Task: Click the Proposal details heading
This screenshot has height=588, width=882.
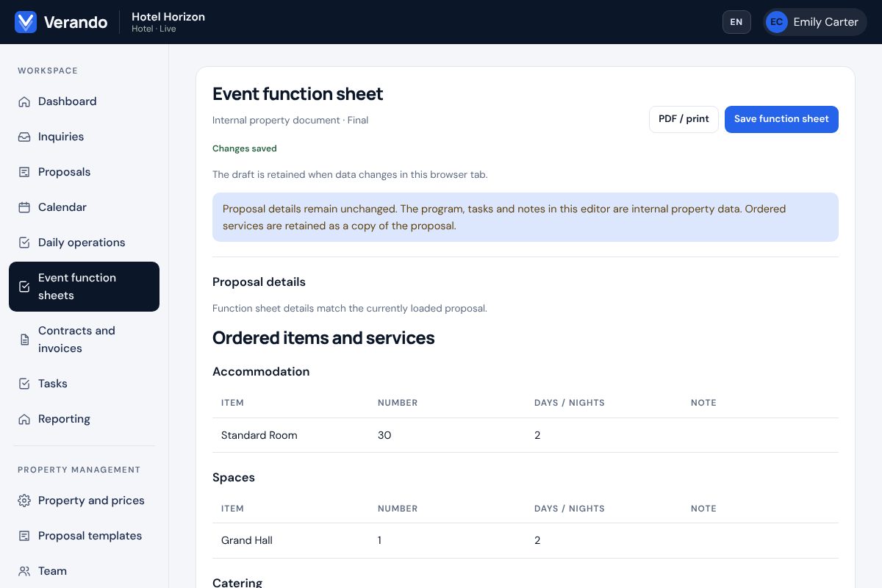Action: (x=259, y=282)
